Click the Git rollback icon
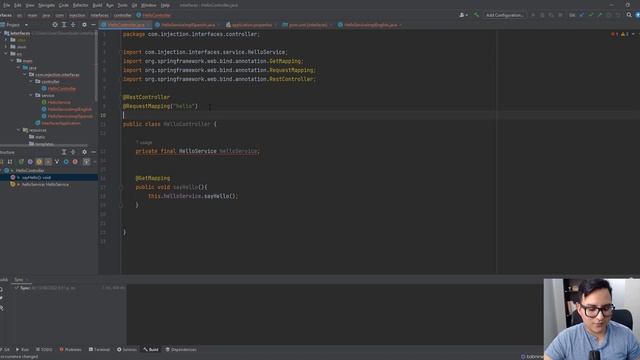Screen dimensions: 640x360 coord(618,15)
